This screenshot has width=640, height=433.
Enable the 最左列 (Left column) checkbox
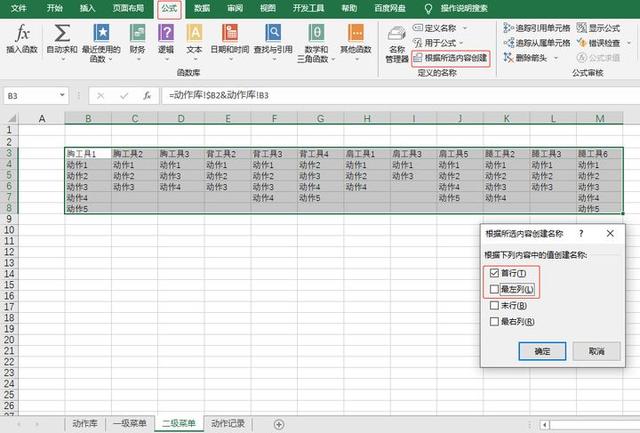[494, 289]
